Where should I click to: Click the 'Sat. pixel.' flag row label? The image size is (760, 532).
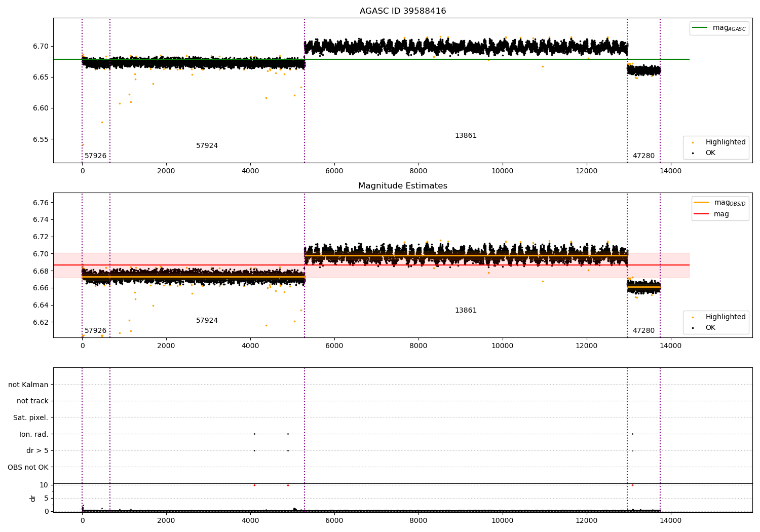31,418
